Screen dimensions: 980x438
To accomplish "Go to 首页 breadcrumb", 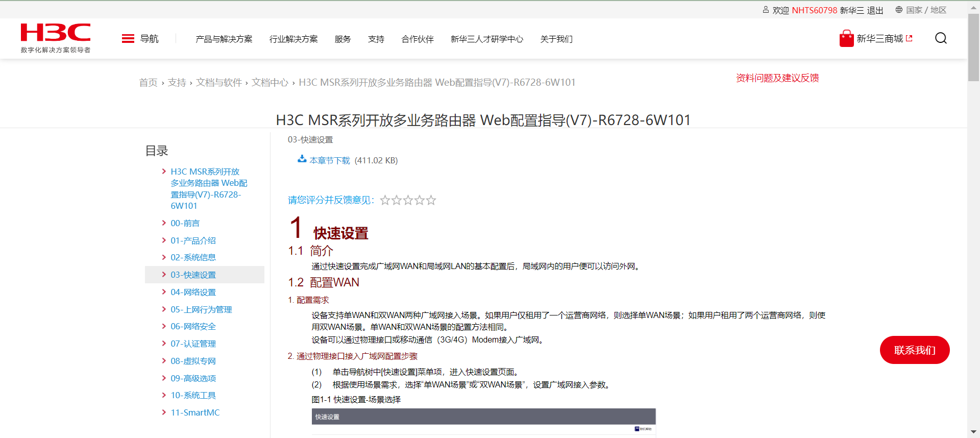I will click(149, 83).
